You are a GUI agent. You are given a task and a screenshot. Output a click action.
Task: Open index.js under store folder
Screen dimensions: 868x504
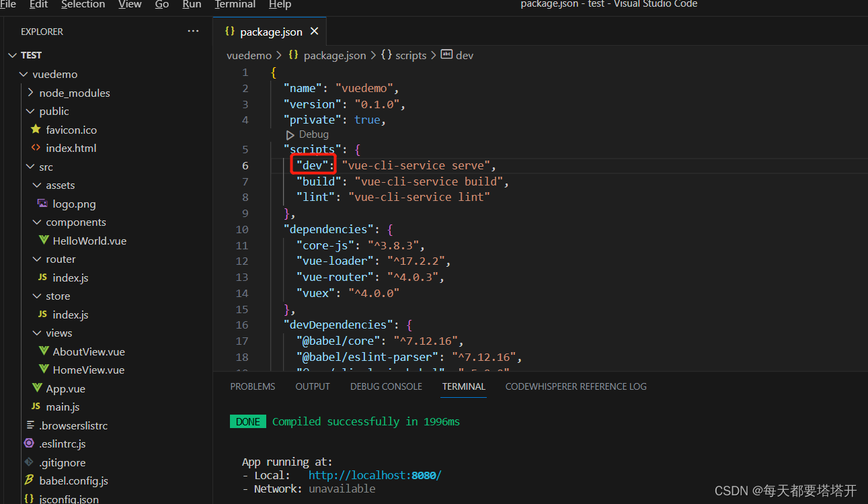coord(71,314)
